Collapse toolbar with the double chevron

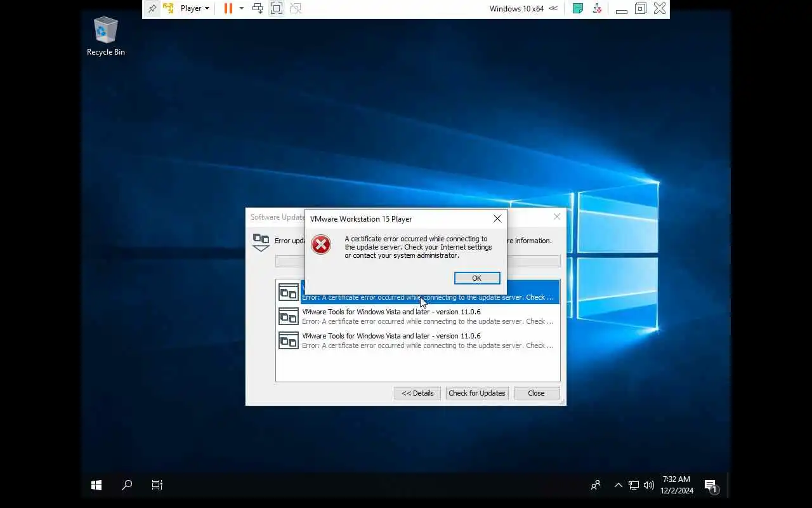[553, 8]
